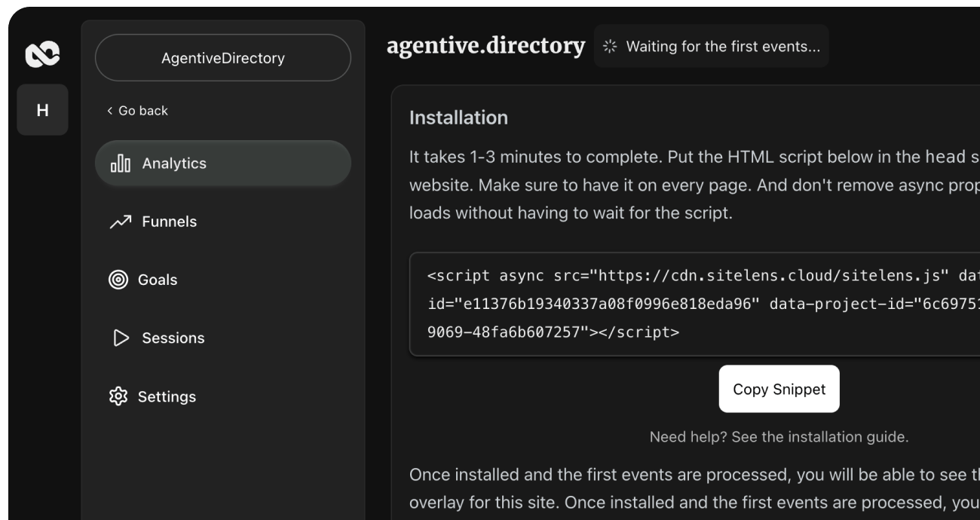Click the Go back text link
The width and height of the screenshot is (980, 520).
[x=143, y=111]
